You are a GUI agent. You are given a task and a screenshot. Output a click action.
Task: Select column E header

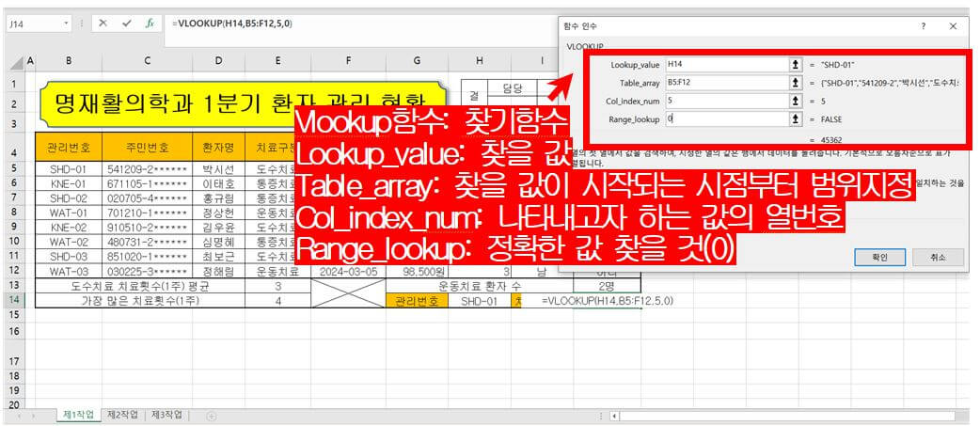pos(277,60)
